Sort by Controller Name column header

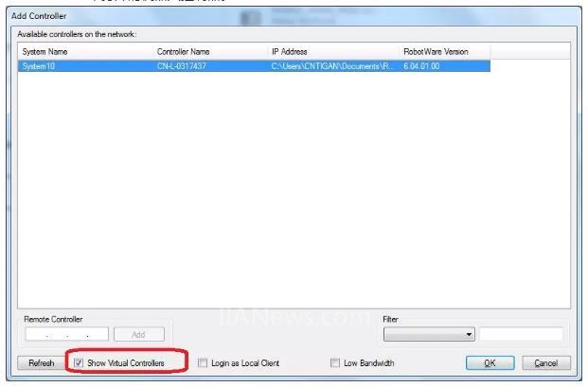point(211,52)
